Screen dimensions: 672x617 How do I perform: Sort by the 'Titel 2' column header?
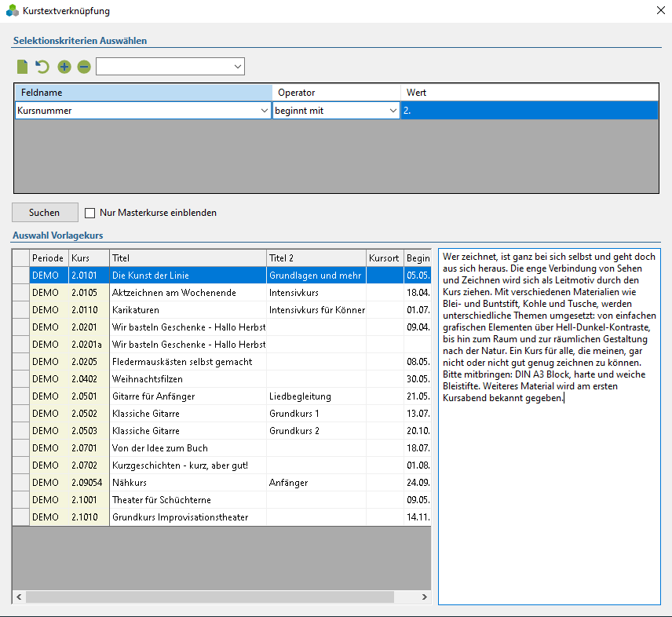[316, 258]
